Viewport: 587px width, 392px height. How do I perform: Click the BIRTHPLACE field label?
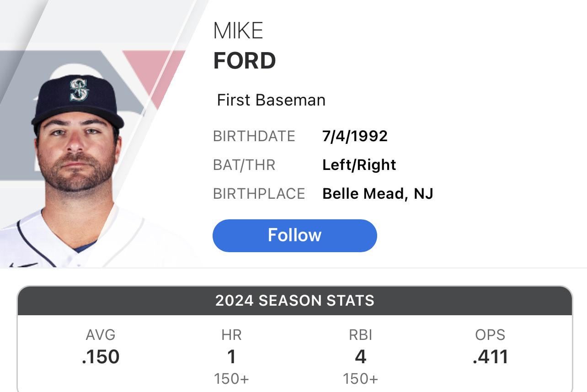coord(259,193)
